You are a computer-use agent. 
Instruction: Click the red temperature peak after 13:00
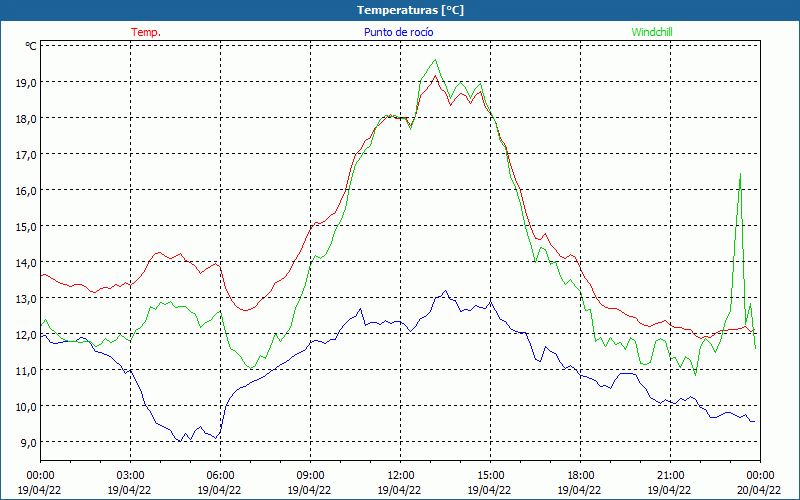[435, 76]
